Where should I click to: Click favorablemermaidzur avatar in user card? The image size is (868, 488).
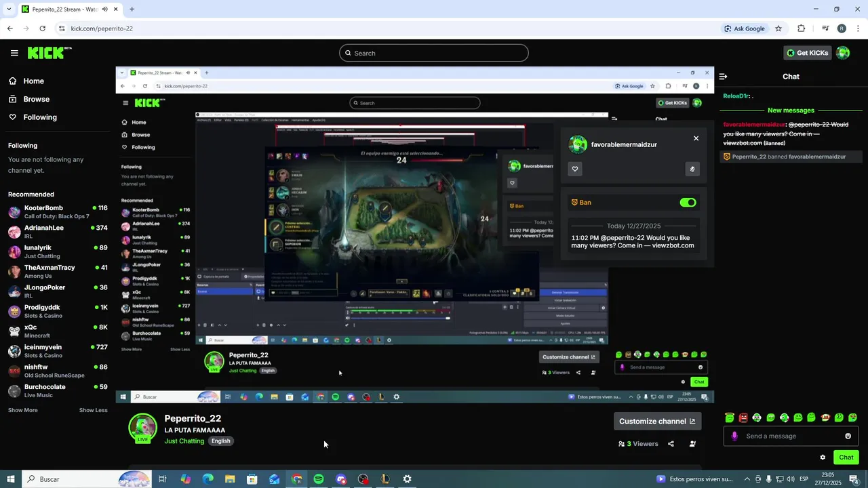click(x=578, y=144)
